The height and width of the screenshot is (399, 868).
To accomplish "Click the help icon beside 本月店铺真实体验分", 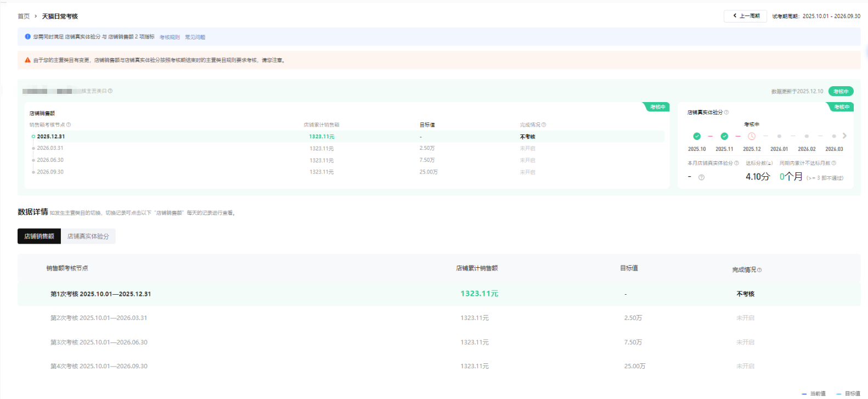I will [x=736, y=163].
